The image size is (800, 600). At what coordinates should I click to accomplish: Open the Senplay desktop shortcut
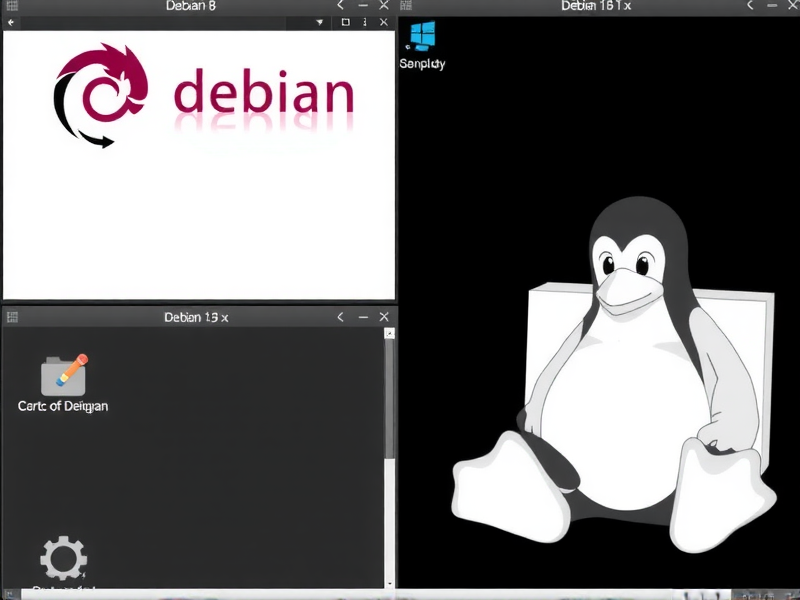coord(420,45)
